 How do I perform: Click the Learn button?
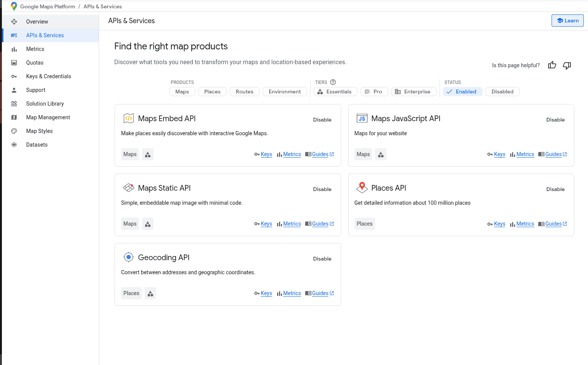click(568, 21)
